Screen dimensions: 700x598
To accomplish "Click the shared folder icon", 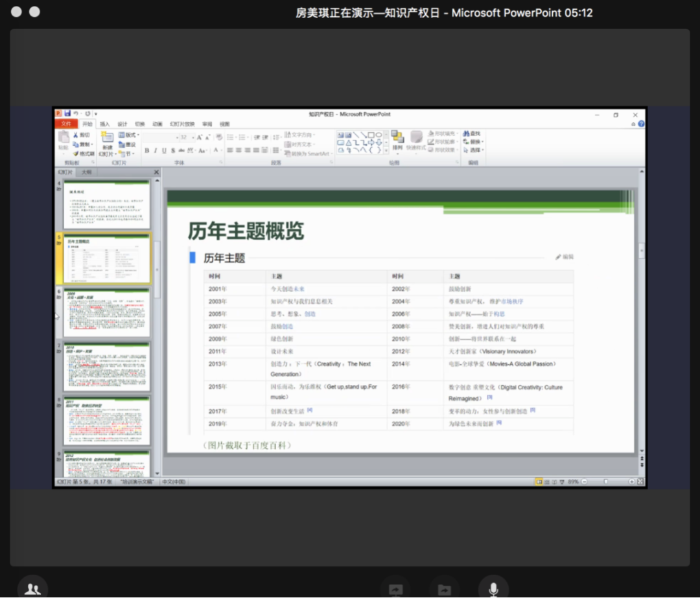I will tap(444, 590).
